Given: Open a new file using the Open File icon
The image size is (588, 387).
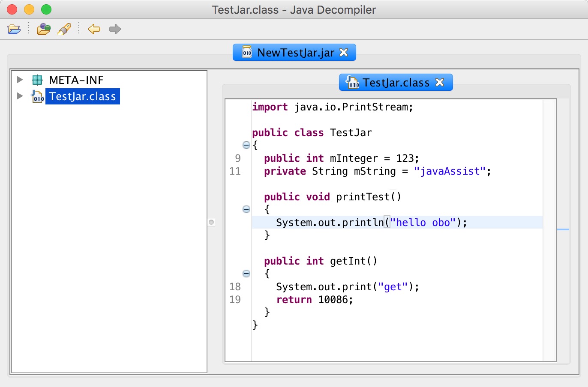Looking at the screenshot, I should click(x=14, y=29).
